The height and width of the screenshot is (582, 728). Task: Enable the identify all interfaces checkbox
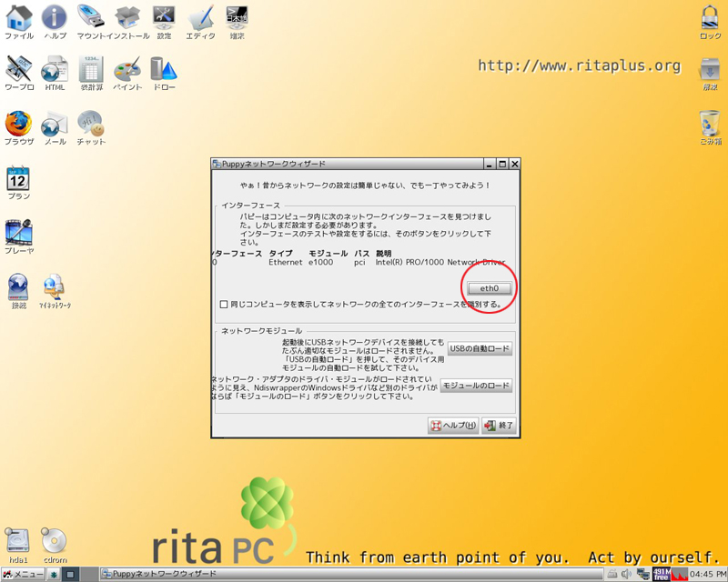pos(224,305)
